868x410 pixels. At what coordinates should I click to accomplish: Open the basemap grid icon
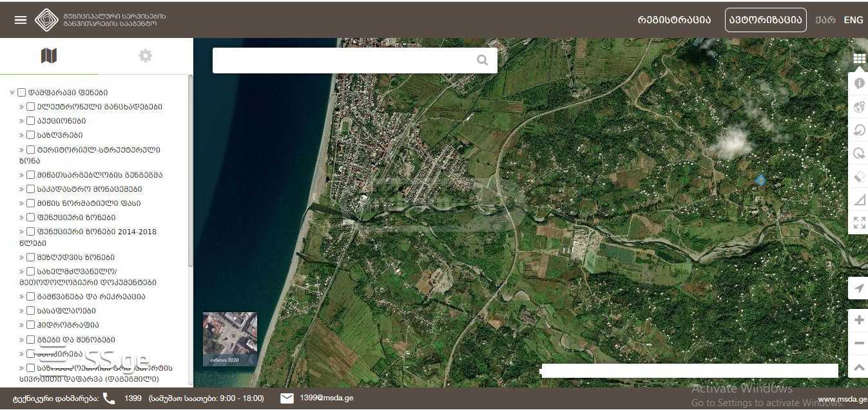coord(859,59)
